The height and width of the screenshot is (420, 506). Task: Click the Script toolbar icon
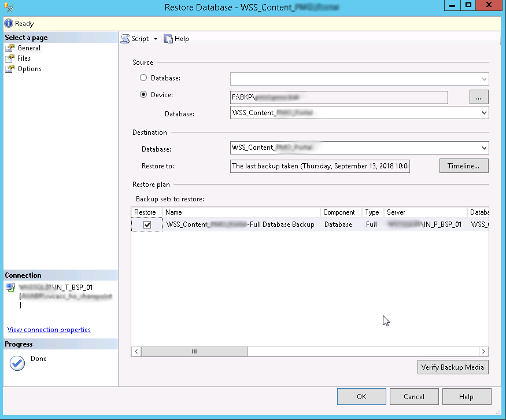tap(125, 39)
